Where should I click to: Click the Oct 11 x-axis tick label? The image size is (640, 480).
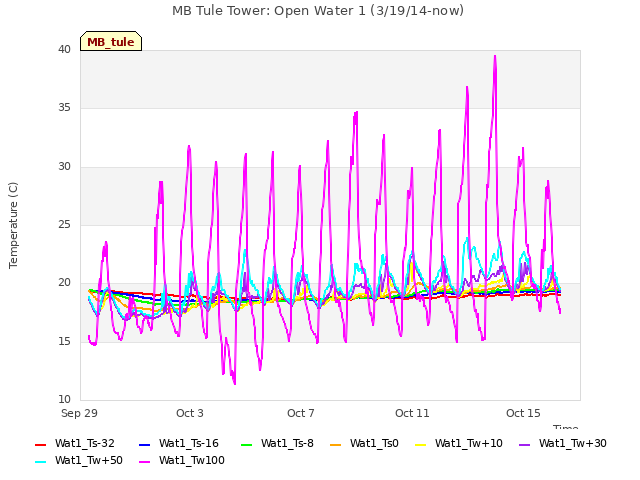[x=412, y=413]
